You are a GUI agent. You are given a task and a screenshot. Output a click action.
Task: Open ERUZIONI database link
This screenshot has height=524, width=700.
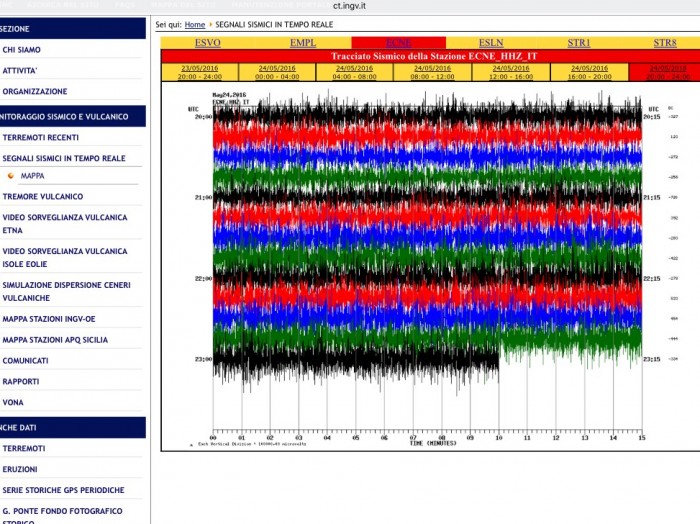pyautogui.click(x=20, y=470)
